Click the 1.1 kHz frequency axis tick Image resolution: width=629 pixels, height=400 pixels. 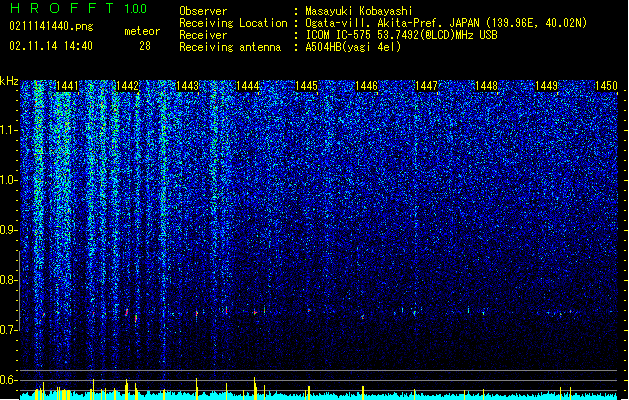(x=10, y=130)
